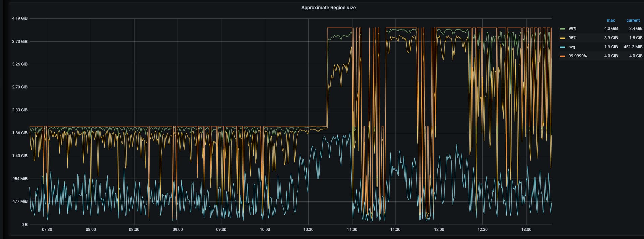644x239 pixels.
Task: Click the 13:00 time axis label
Action: [526, 230]
